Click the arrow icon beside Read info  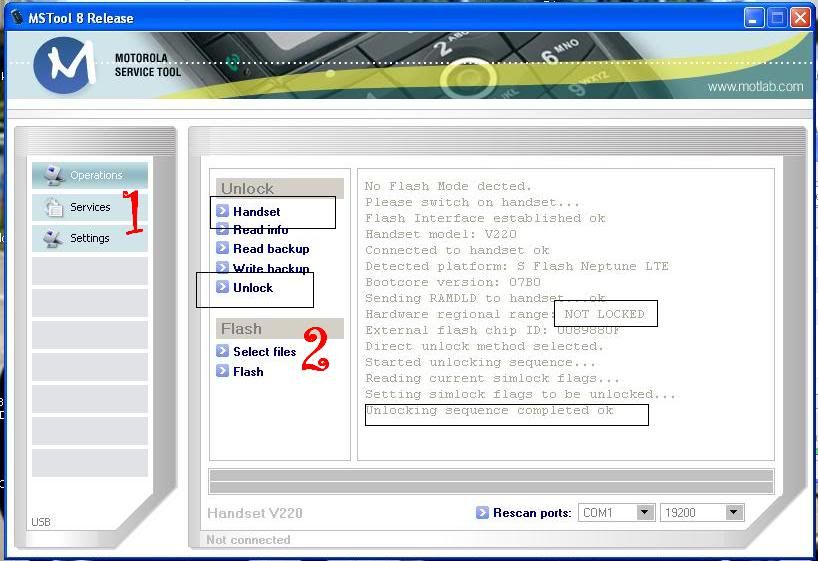pos(223,230)
